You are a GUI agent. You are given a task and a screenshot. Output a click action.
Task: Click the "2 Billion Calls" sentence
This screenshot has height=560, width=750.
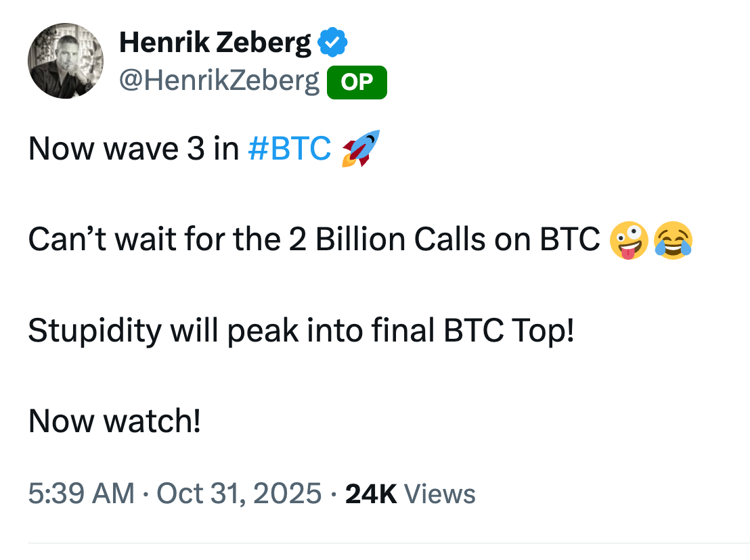pyautogui.click(x=379, y=240)
